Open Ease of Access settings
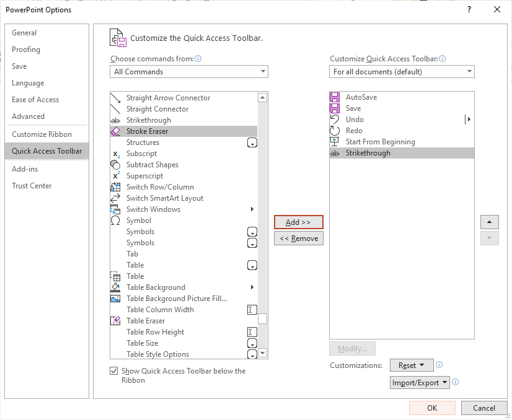Viewport: 512px width, 420px height. point(46,100)
